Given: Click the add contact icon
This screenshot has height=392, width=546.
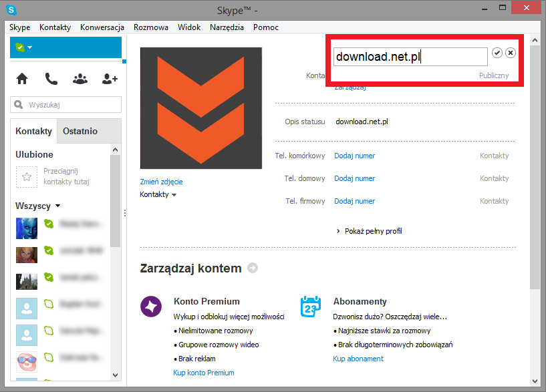Looking at the screenshot, I should click(x=110, y=79).
